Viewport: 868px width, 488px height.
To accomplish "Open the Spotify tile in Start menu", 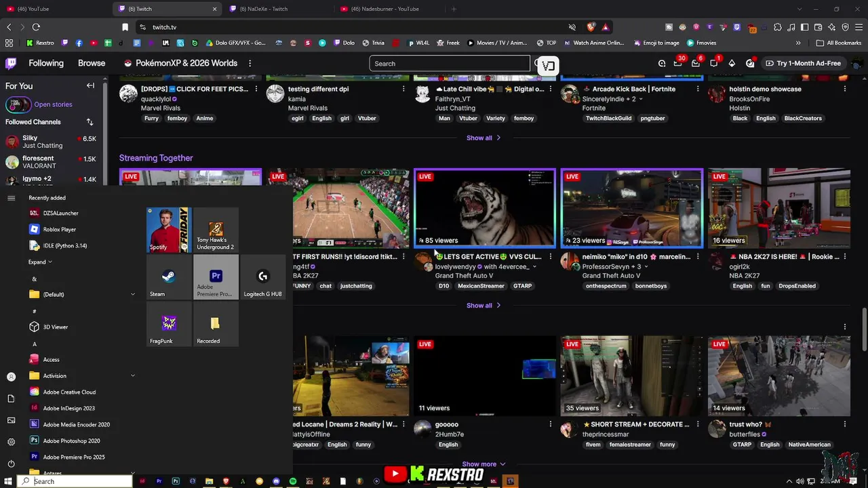I will [x=169, y=230].
